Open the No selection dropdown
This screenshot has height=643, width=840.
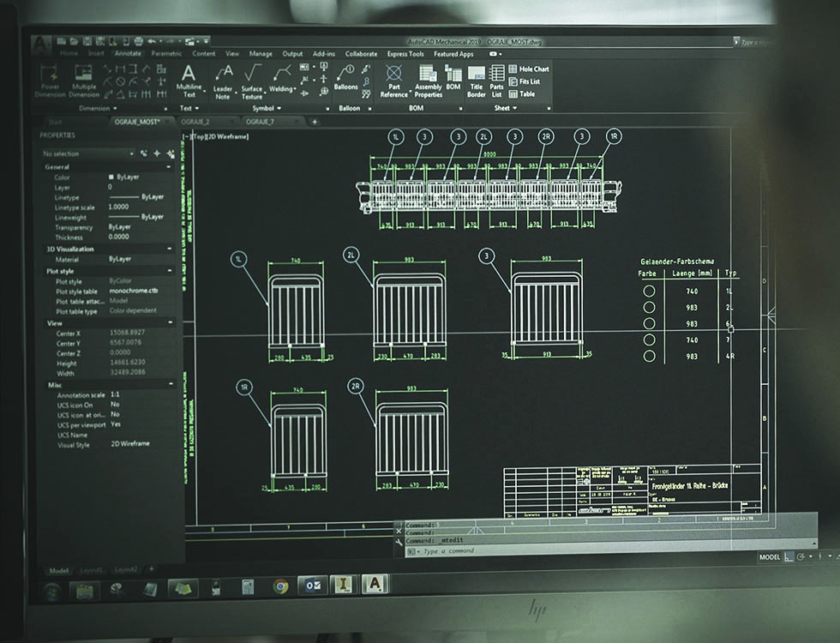click(x=87, y=153)
